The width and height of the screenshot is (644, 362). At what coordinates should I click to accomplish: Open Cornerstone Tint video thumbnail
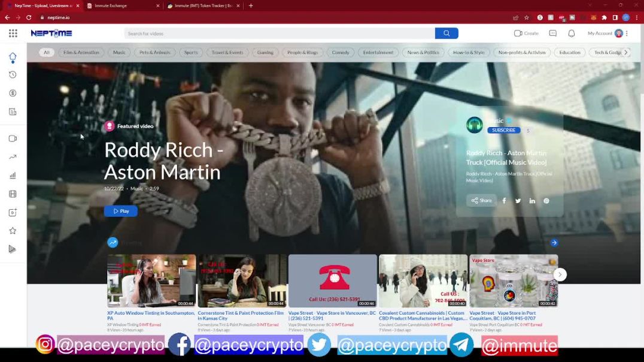pos(242,280)
